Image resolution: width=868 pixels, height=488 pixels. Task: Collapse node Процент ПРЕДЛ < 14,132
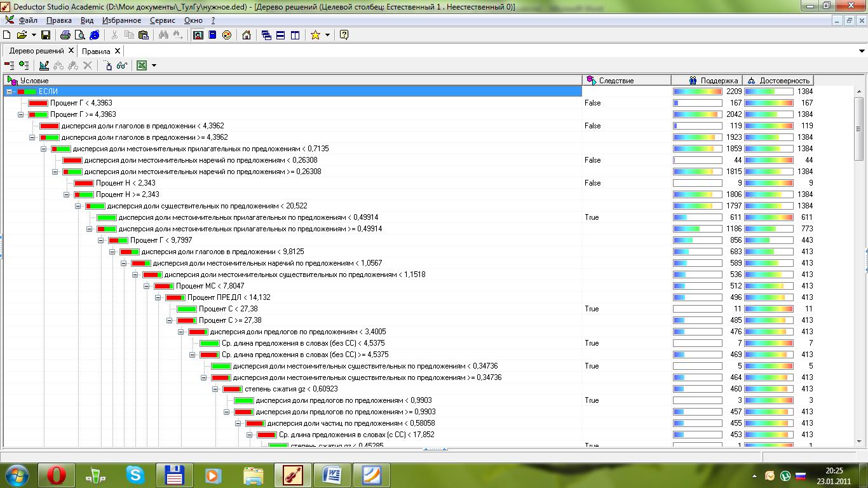158,297
